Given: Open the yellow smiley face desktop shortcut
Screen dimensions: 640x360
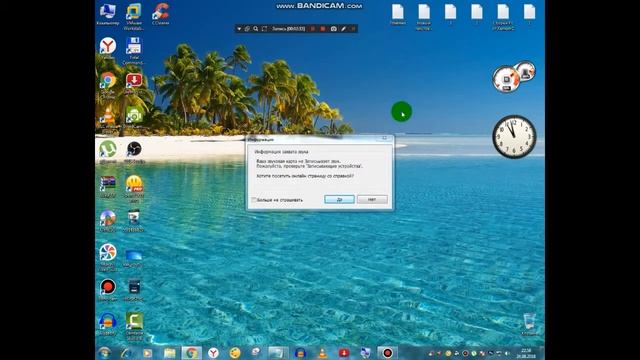Looking at the screenshot, I should click(134, 188).
